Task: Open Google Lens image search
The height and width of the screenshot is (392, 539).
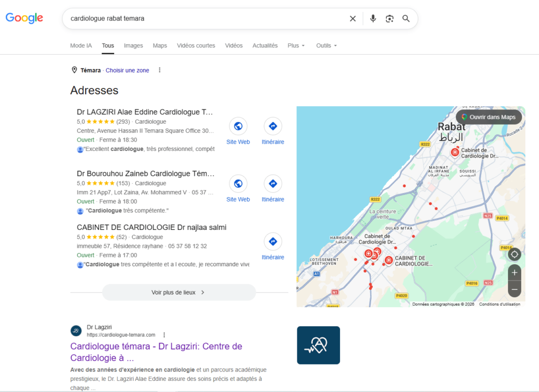Action: [390, 18]
